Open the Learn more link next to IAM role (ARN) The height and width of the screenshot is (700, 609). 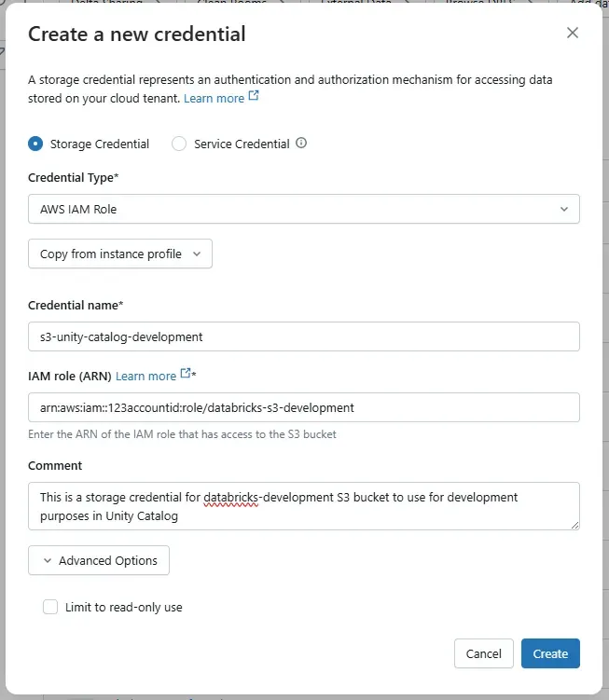pyautogui.click(x=145, y=376)
